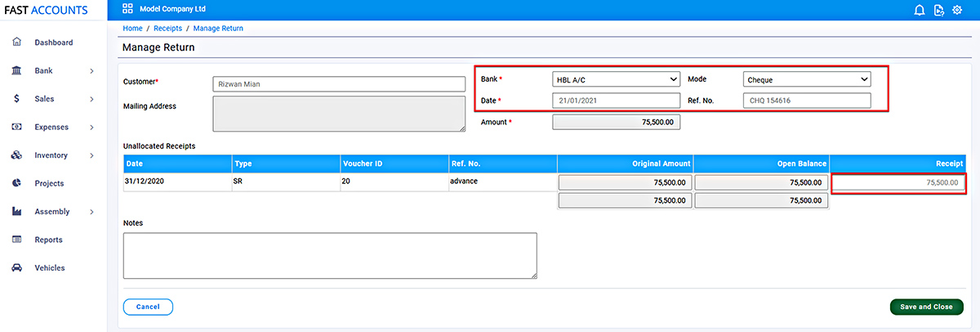Screen dimensions: 980x332
Task: Click the Original Amount field in the SR row
Action: pos(626,183)
